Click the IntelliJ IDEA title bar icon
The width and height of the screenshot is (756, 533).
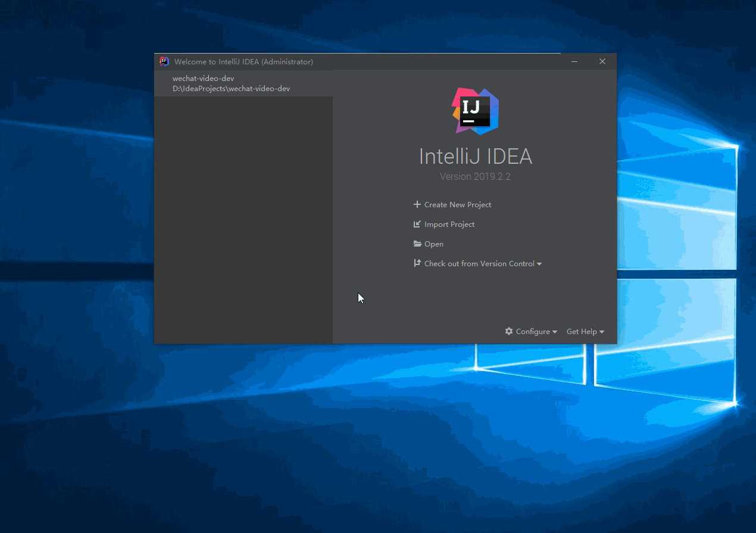[164, 61]
